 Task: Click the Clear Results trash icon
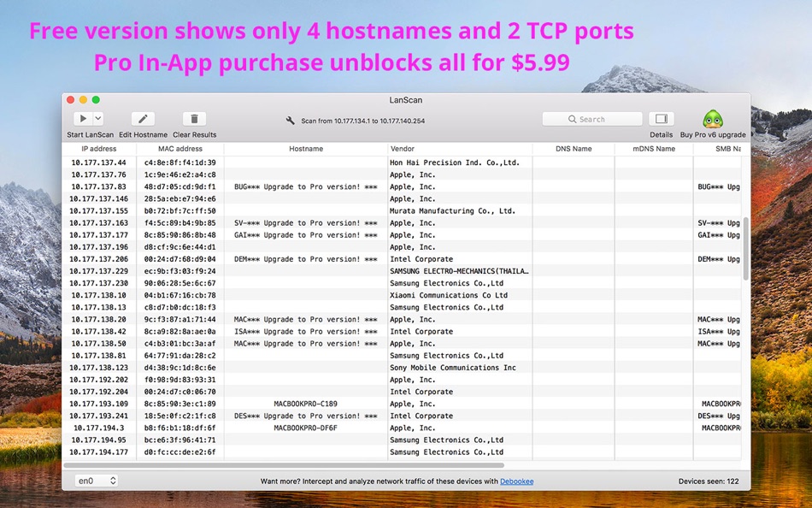point(194,119)
